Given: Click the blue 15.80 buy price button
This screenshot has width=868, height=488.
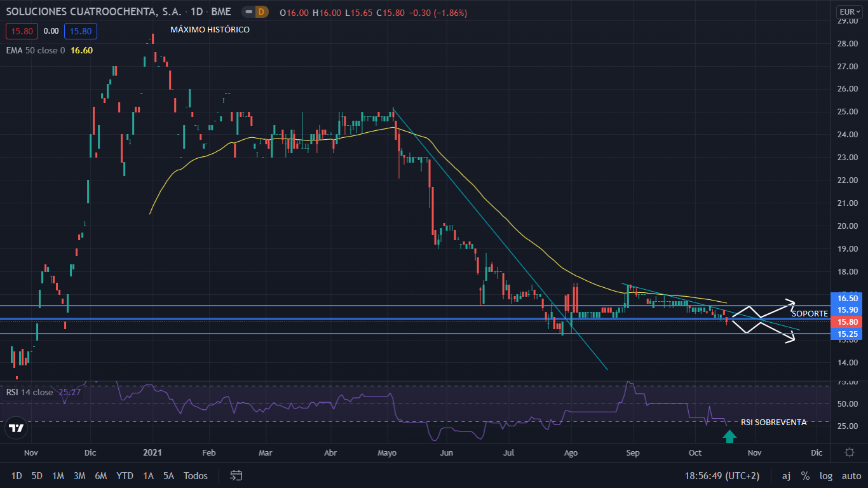Looking at the screenshot, I should (x=80, y=30).
